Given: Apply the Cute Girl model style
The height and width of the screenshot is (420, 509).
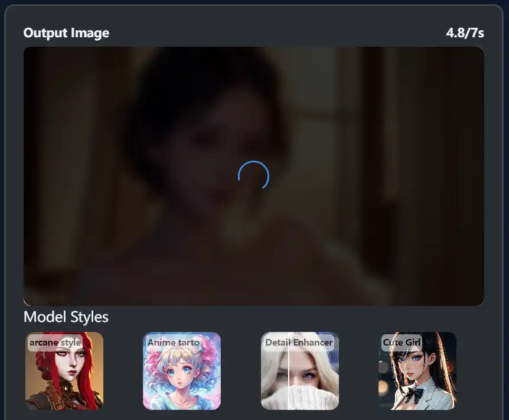Looking at the screenshot, I should (x=417, y=371).
